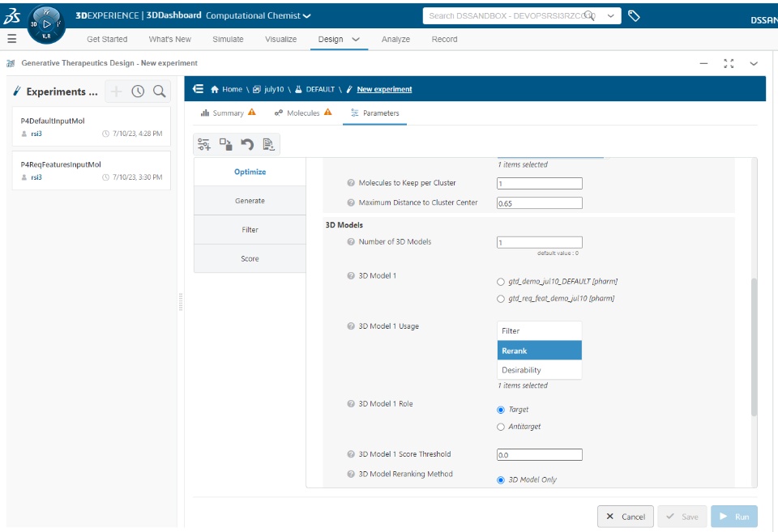Click the Save button

(682, 517)
